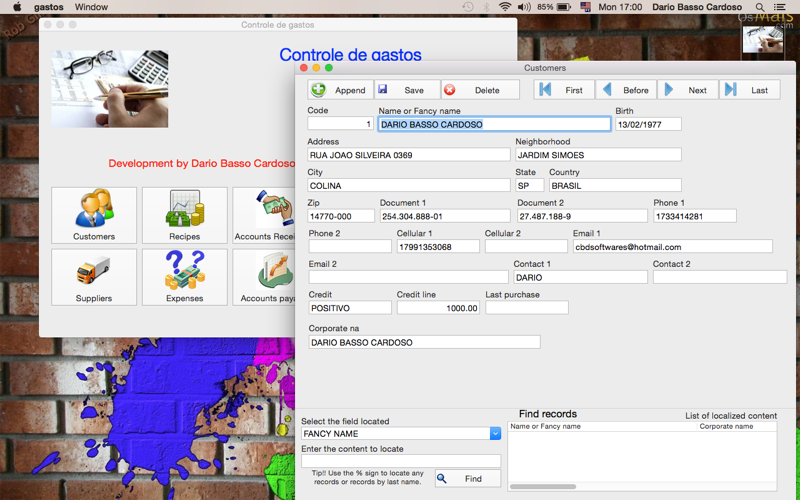This screenshot has height=500, width=800.
Task: Go to Before (previous) record
Action: 626,90
